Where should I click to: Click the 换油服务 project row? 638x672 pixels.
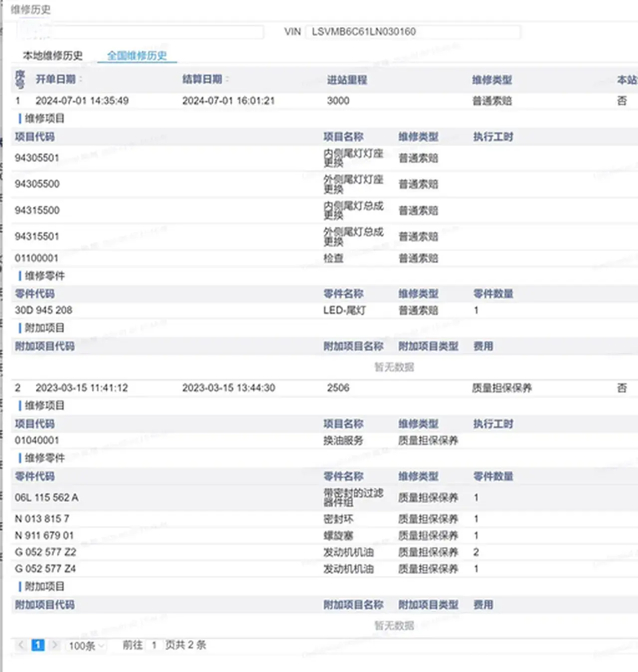(343, 440)
